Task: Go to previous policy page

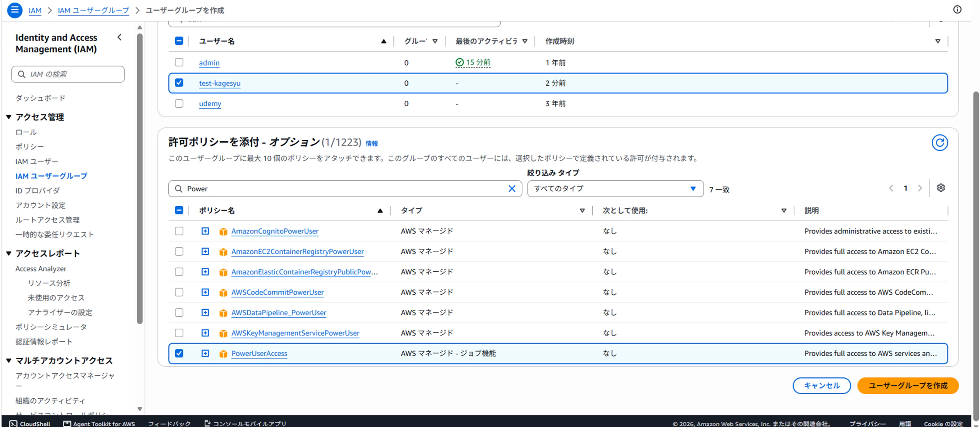Action: [891, 188]
